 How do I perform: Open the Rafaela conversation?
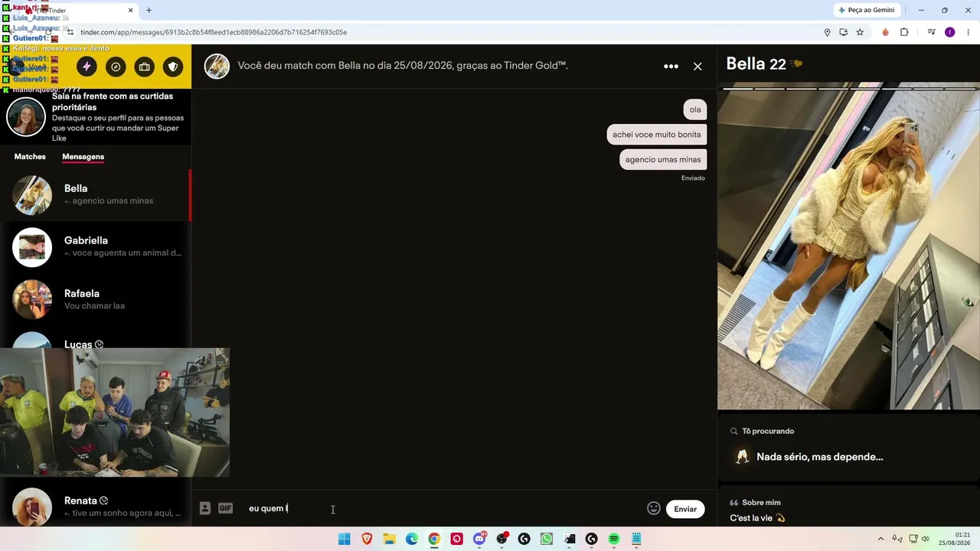pos(96,299)
